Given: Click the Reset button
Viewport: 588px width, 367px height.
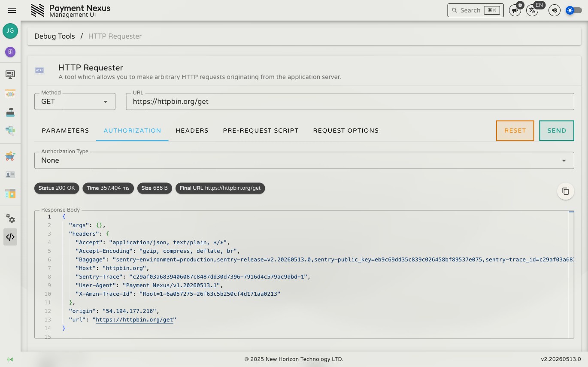Looking at the screenshot, I should click(x=515, y=130).
